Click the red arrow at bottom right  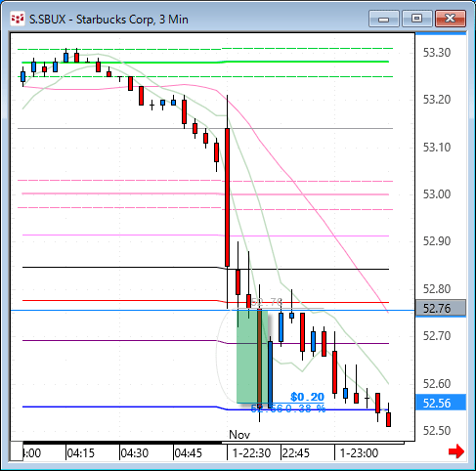point(456,451)
